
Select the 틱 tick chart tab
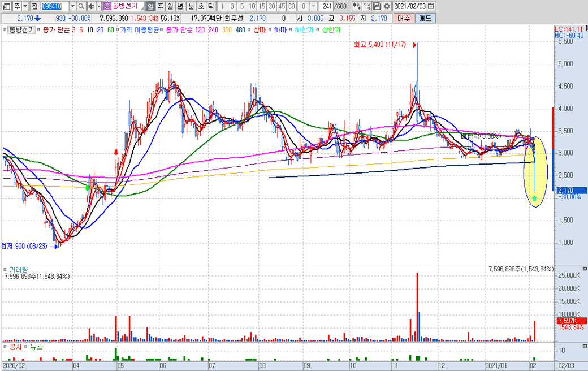pyautogui.click(x=210, y=6)
